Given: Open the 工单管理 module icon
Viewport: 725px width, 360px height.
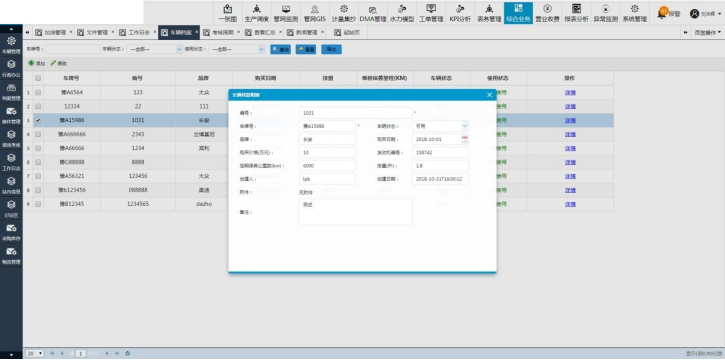Looking at the screenshot, I should (431, 13).
